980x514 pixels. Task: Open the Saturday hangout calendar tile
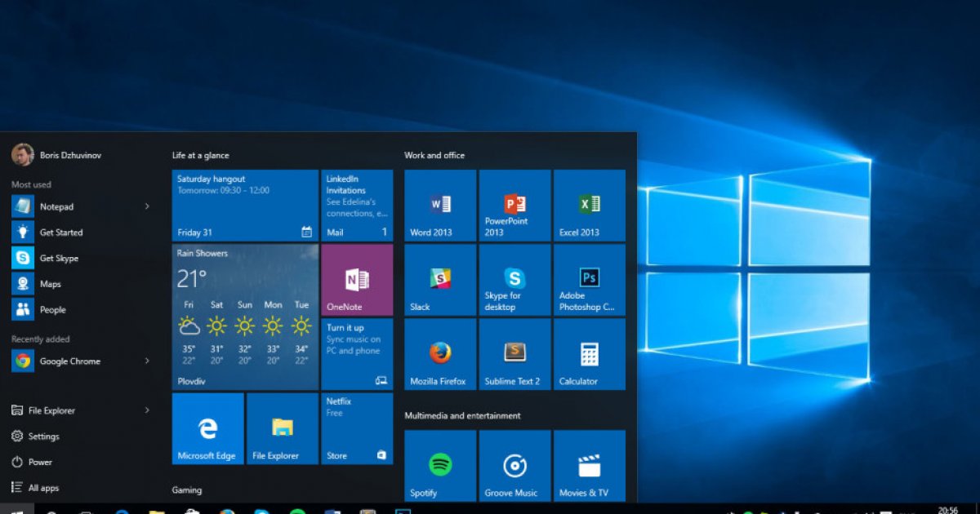pyautogui.click(x=245, y=206)
